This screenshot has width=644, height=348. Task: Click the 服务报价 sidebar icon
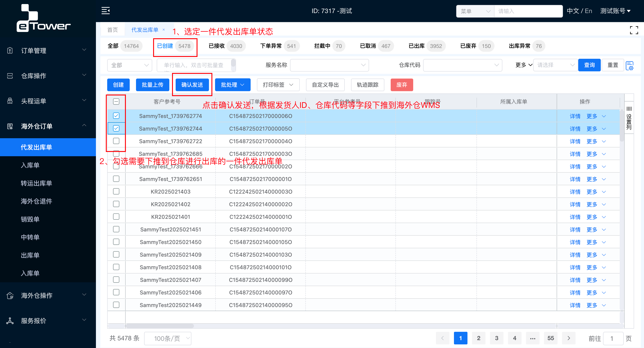pos(10,321)
